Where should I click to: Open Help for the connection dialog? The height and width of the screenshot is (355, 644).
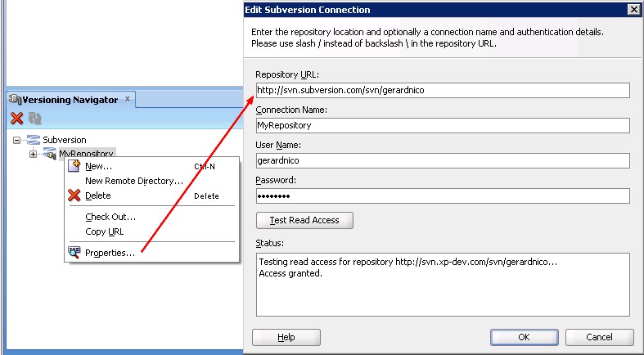(x=286, y=337)
